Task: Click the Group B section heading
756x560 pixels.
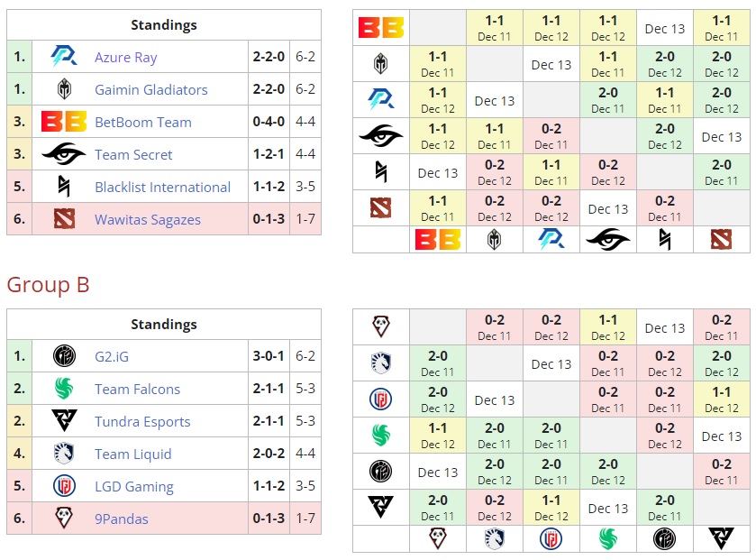Action: pos(48,285)
